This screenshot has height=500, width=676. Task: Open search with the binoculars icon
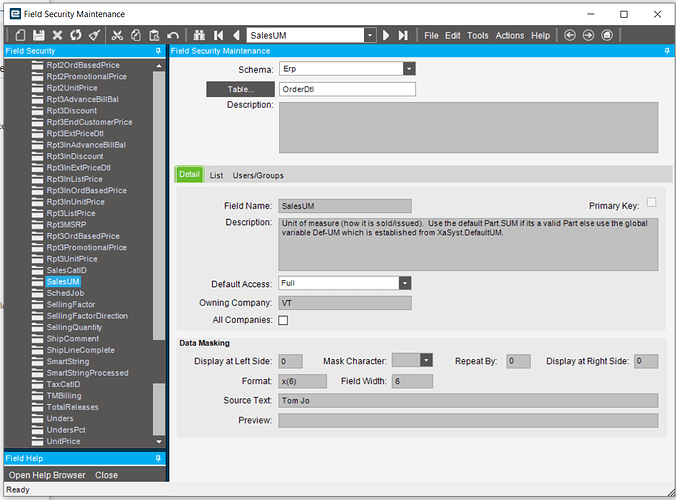pos(199,35)
